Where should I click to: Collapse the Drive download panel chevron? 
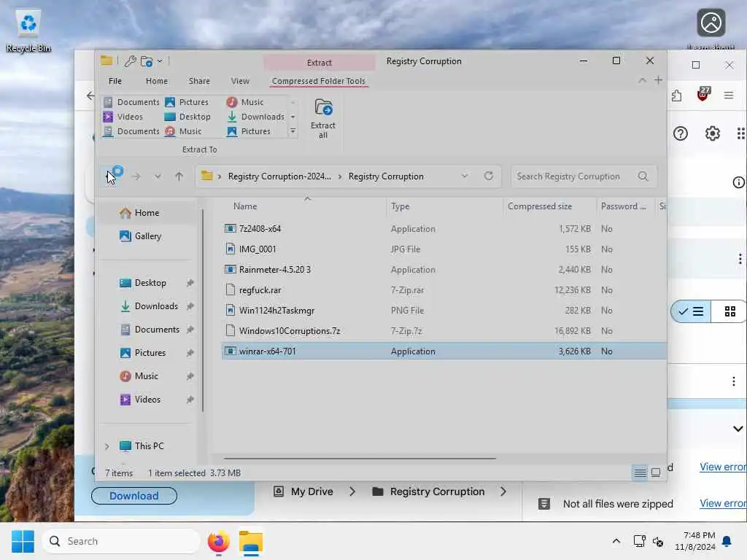738,428
